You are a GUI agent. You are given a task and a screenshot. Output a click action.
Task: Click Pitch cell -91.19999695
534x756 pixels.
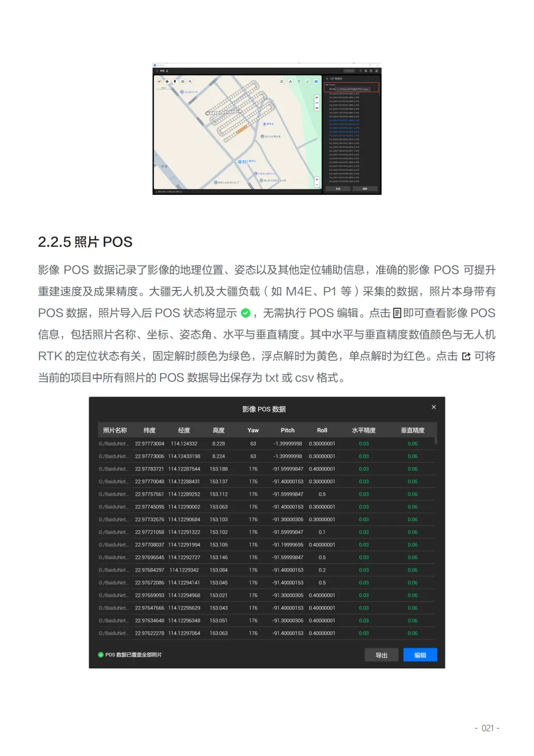(288, 545)
